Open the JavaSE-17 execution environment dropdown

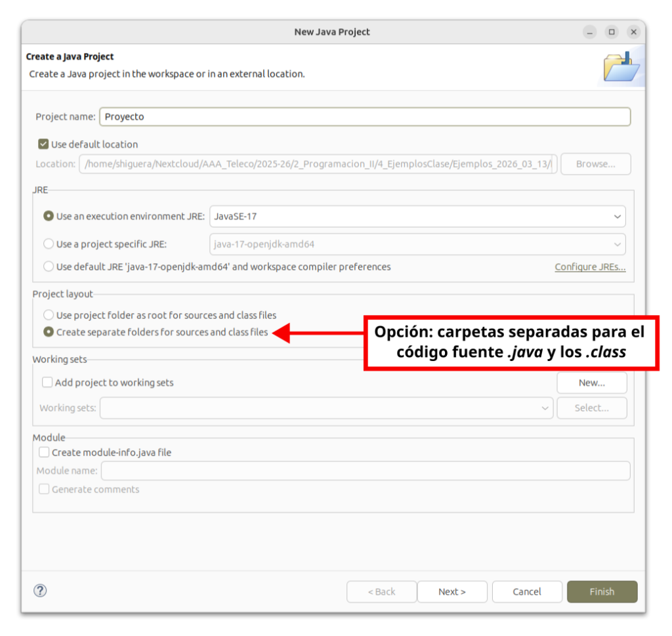pos(417,216)
